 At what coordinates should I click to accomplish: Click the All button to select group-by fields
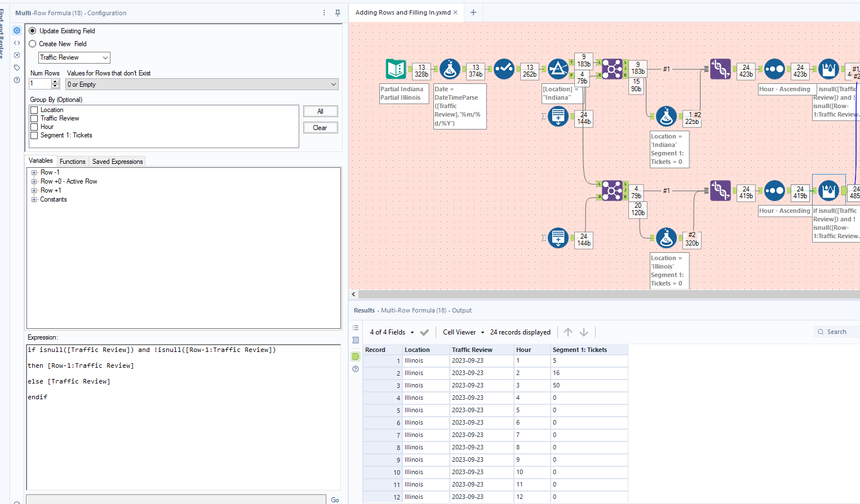[320, 111]
